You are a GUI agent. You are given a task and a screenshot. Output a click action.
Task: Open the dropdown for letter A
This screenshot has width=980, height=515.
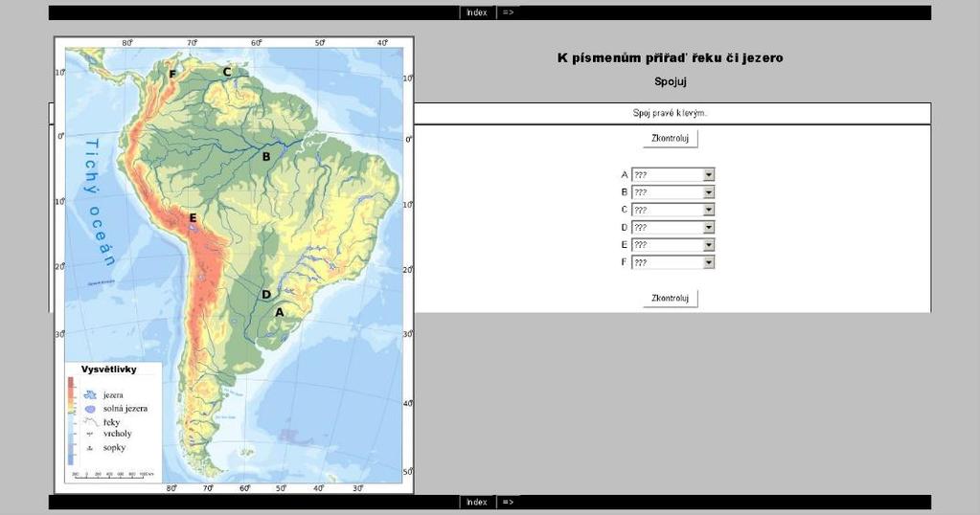tap(672, 175)
